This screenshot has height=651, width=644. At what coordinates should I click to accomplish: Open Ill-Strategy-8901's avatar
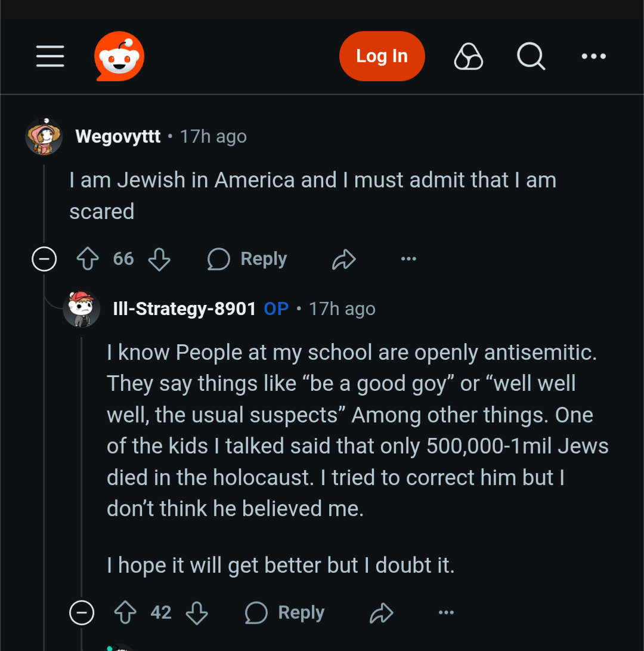pyautogui.click(x=82, y=308)
